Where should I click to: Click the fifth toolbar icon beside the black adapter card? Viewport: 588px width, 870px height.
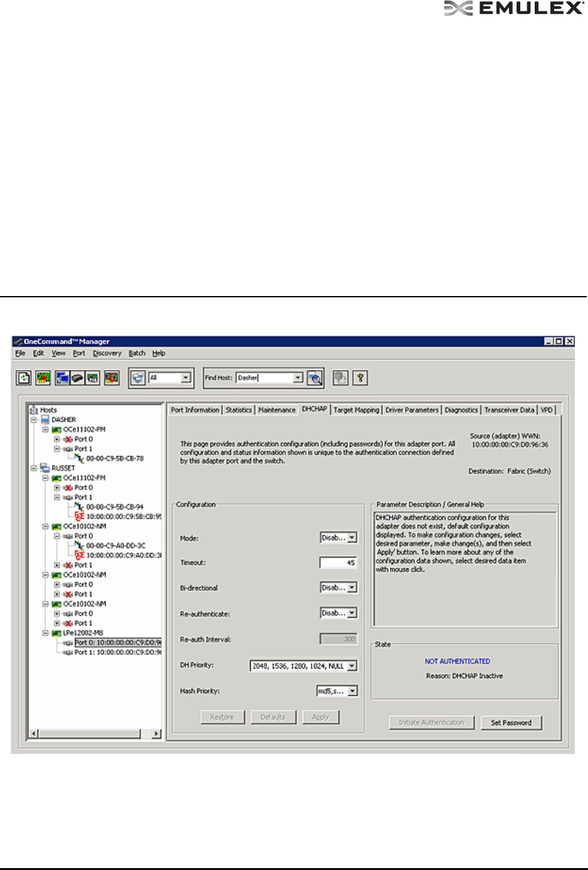tap(92, 378)
